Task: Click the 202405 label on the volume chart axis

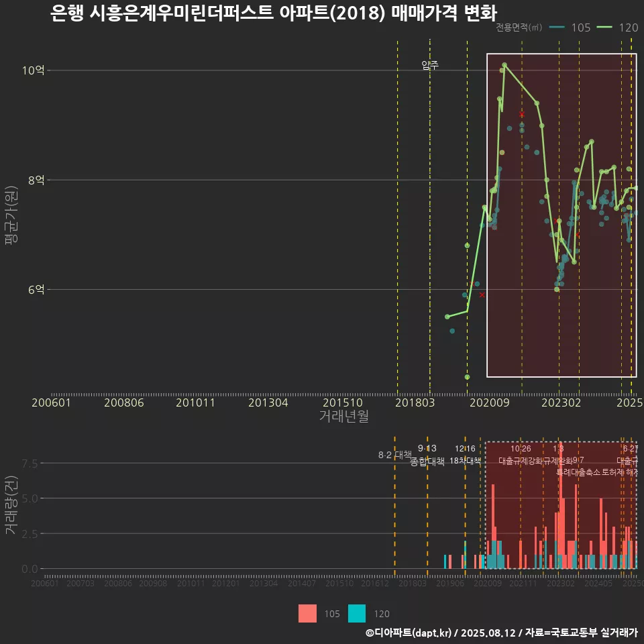Action: pyautogui.click(x=598, y=583)
